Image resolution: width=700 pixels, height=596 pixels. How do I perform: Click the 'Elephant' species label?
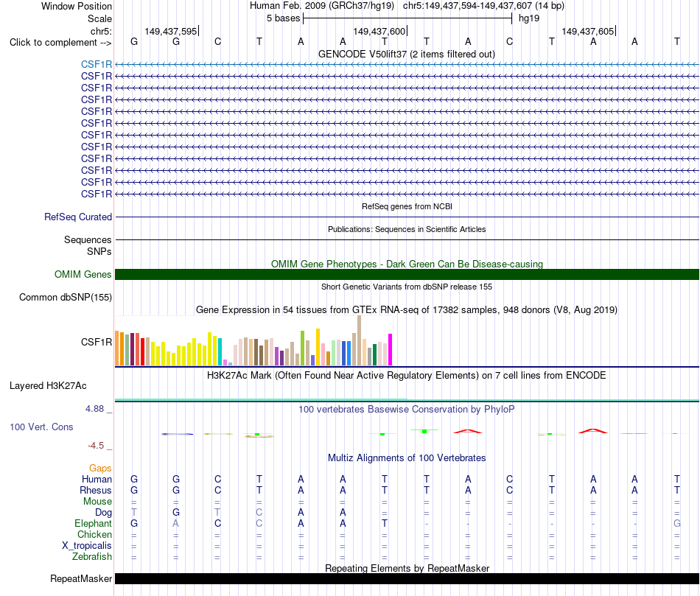94,523
